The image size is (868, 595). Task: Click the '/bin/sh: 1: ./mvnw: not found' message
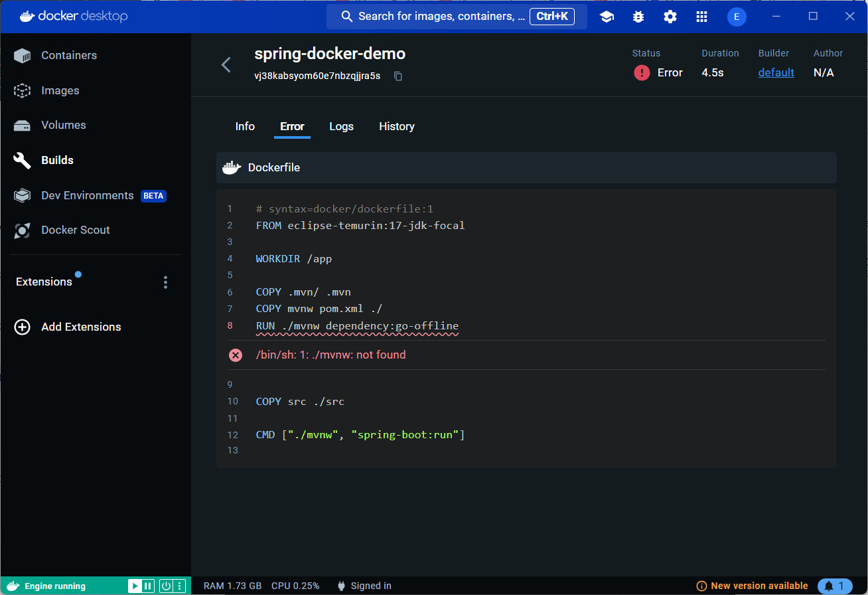(330, 355)
